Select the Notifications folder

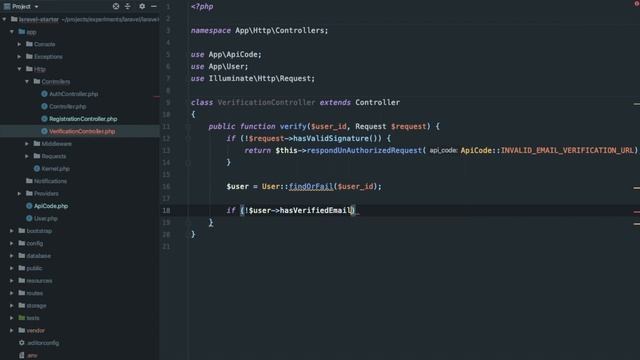[x=50, y=181]
